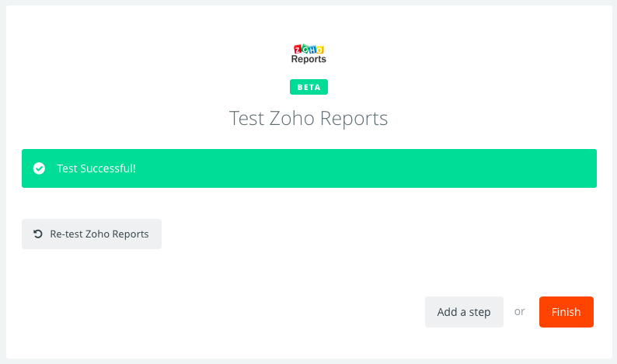Click the 'Test Successful!' message text
This screenshot has height=364, width=617.
96,168
